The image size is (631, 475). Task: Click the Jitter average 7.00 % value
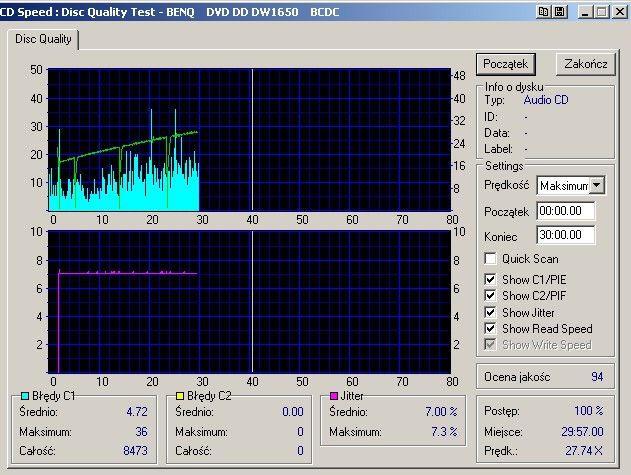point(441,412)
